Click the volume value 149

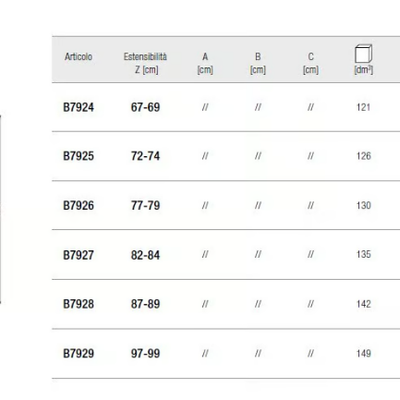(363, 353)
